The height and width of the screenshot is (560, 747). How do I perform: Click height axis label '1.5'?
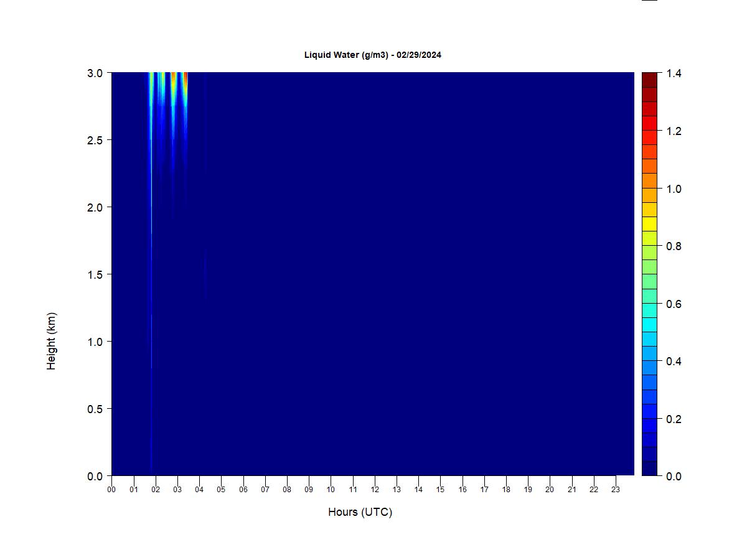pos(95,274)
